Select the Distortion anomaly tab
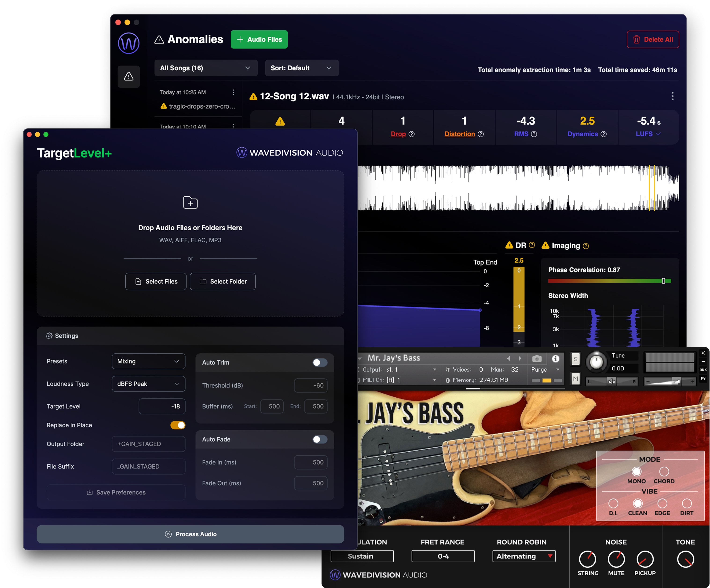The width and height of the screenshot is (710, 588). click(x=459, y=134)
